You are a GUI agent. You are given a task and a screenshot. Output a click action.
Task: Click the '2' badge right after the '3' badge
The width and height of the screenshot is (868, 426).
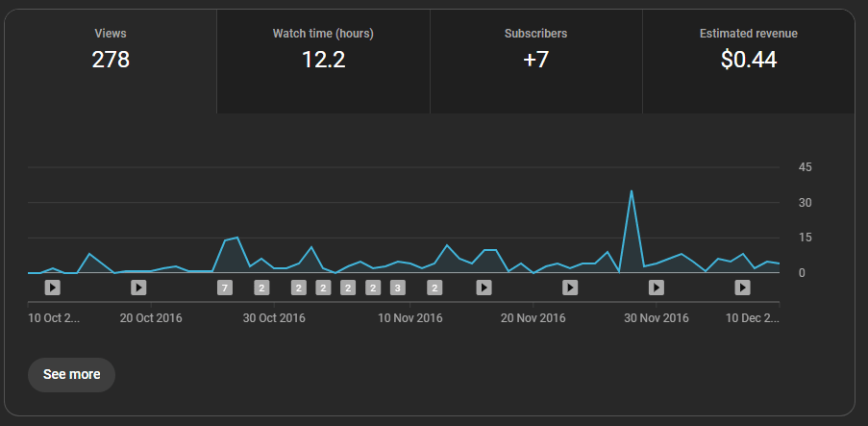pos(434,288)
